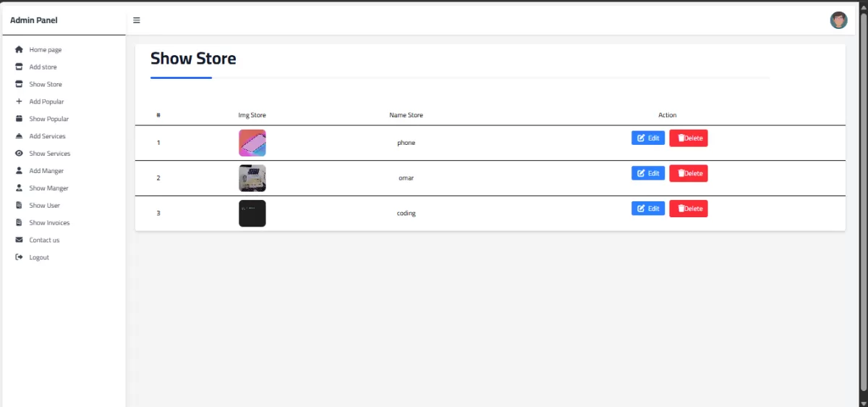Delete the coding store entry
Image resolution: width=868 pixels, height=407 pixels.
689,209
